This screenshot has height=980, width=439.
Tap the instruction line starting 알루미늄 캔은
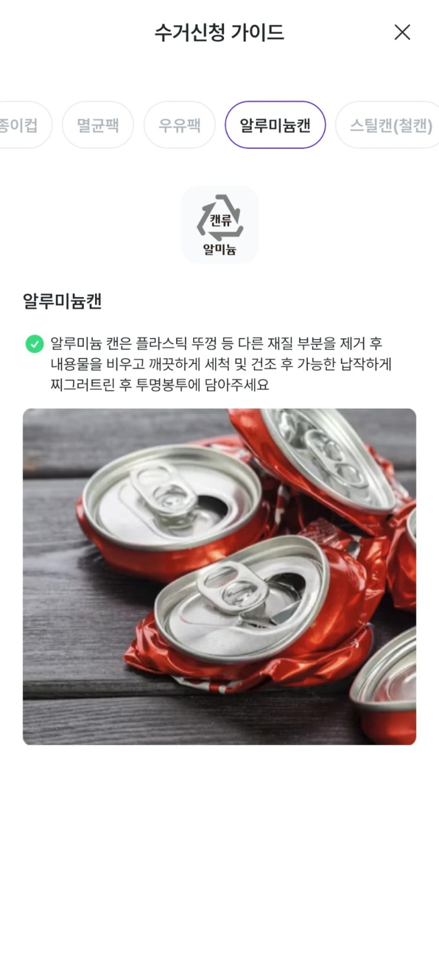coord(216,343)
